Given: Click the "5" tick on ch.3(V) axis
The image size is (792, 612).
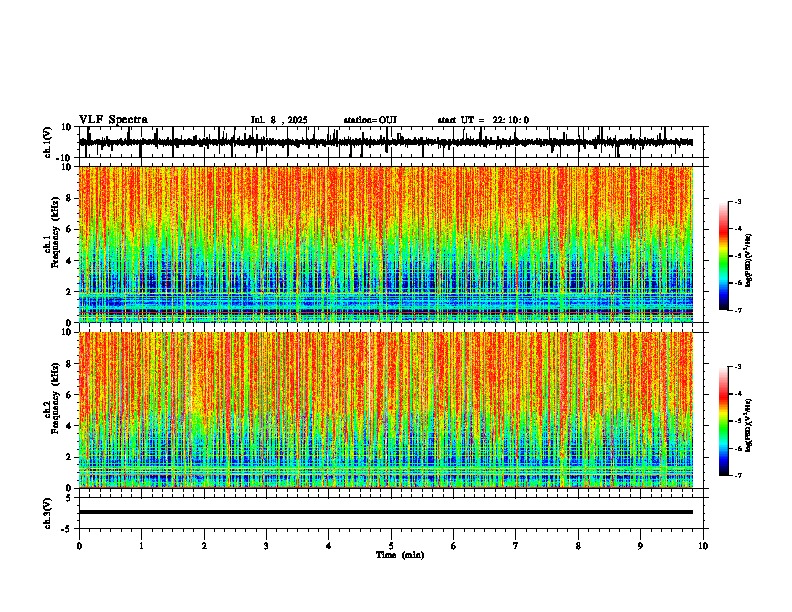Looking at the screenshot, I should 70,498.
